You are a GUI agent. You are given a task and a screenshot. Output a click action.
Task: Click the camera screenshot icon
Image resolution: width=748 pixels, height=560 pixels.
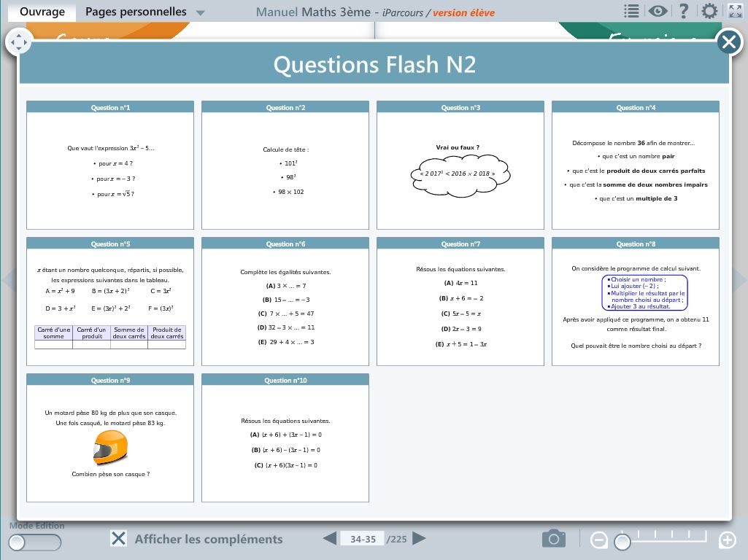pyautogui.click(x=554, y=539)
